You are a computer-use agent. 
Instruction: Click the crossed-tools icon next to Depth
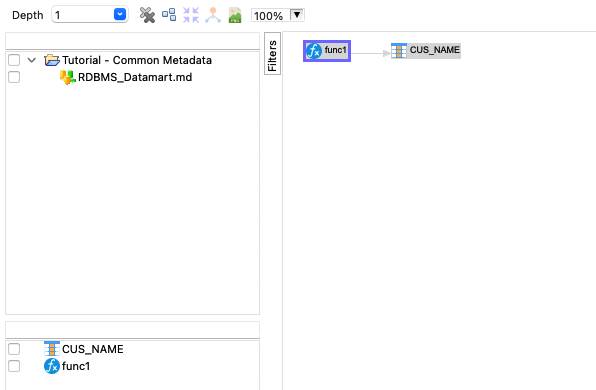pyautogui.click(x=147, y=15)
